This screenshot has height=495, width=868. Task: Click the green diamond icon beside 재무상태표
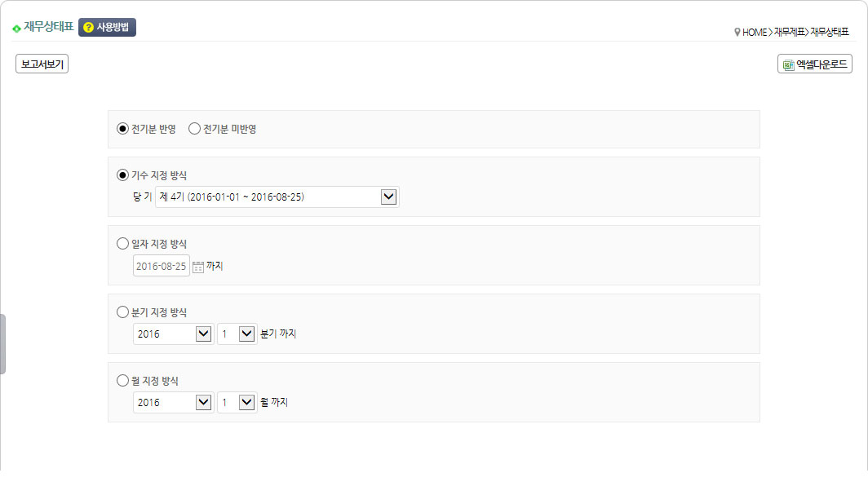(x=16, y=29)
